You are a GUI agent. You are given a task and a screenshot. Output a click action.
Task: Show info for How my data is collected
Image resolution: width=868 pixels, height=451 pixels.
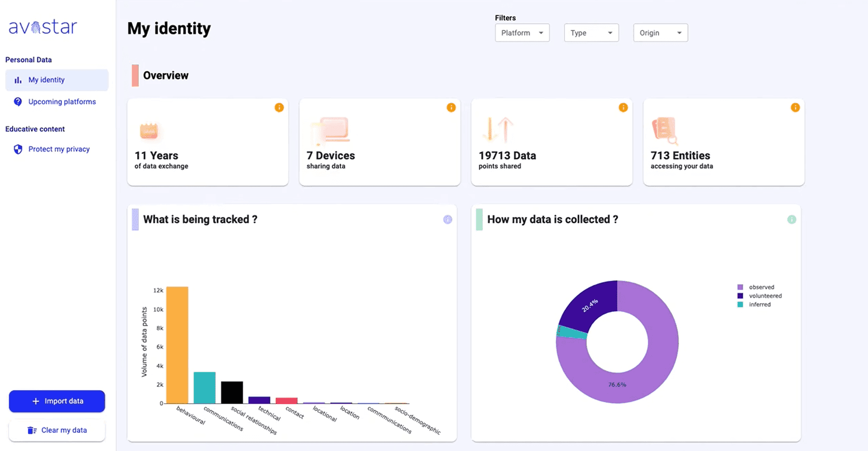click(x=792, y=220)
